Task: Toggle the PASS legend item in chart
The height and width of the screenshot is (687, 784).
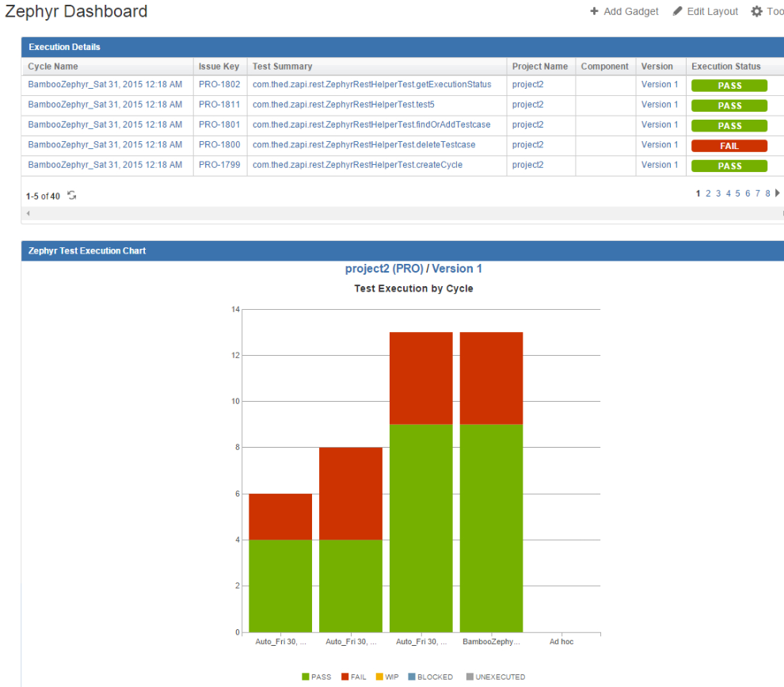Action: [316, 677]
